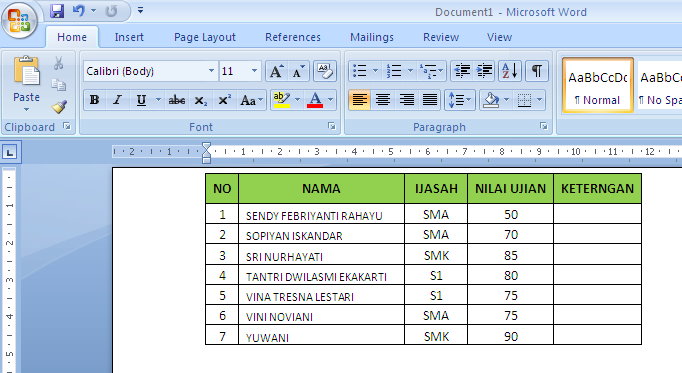682x373 pixels.
Task: Open the Paragraph dialog launcher
Action: click(544, 127)
